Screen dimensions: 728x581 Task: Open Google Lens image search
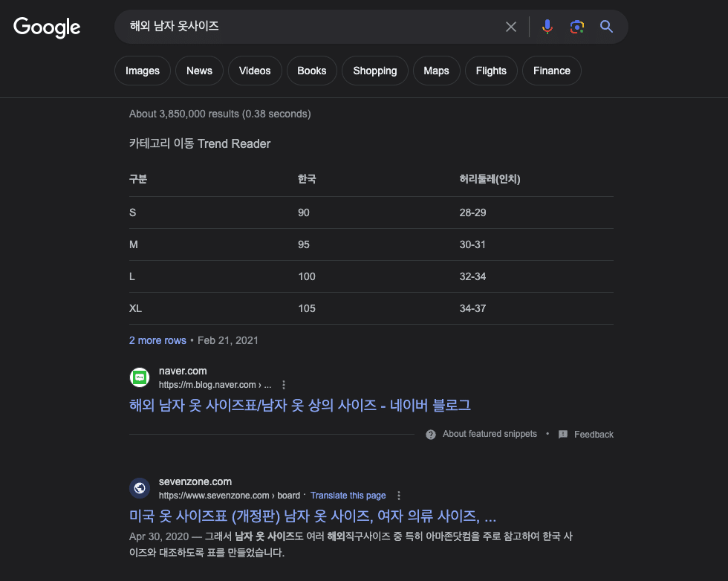pos(576,27)
